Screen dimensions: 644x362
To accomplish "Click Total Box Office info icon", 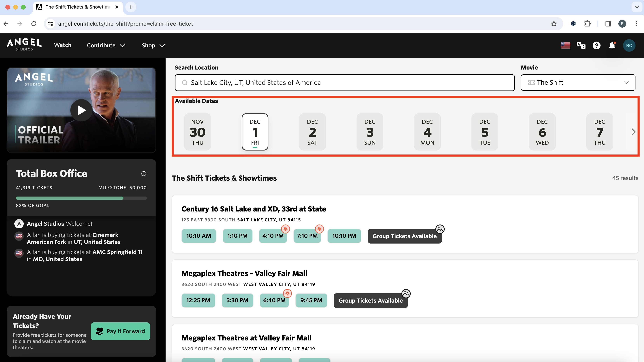I will [144, 174].
